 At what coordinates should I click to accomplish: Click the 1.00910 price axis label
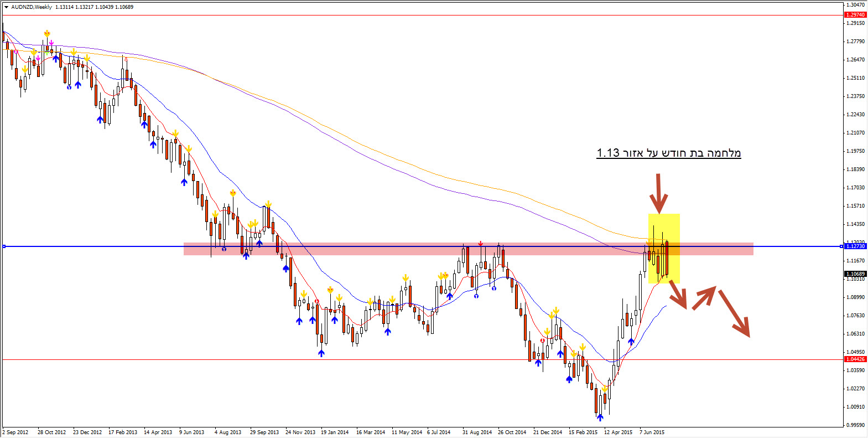855,406
